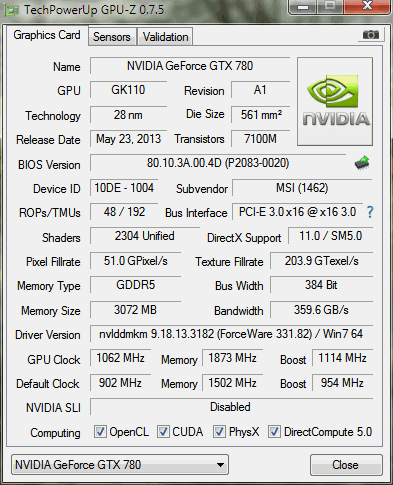Minimize the GPU-Z window
The image size is (393, 485).
tap(303, 7)
